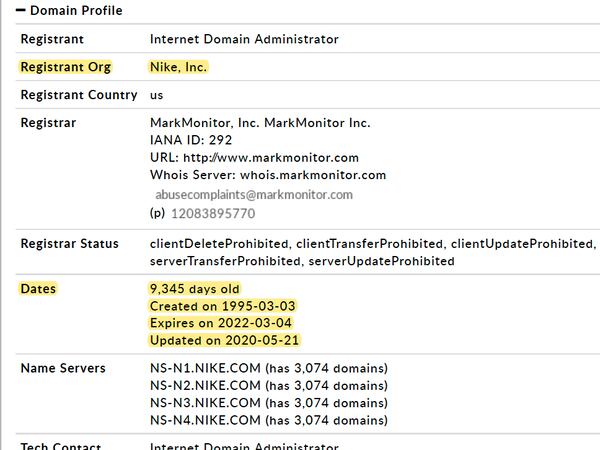This screenshot has height=450, width=600.
Task: Click the highlighted Dates label
Action: (38, 289)
